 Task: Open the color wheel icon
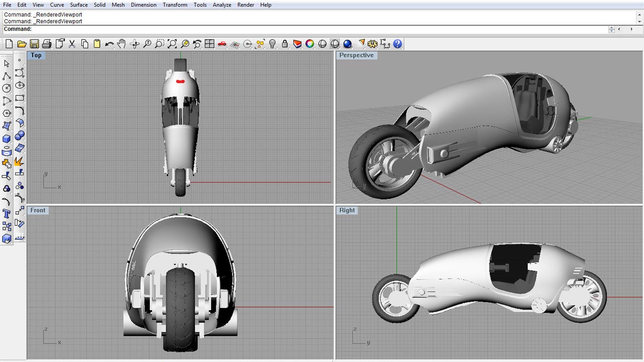point(310,44)
